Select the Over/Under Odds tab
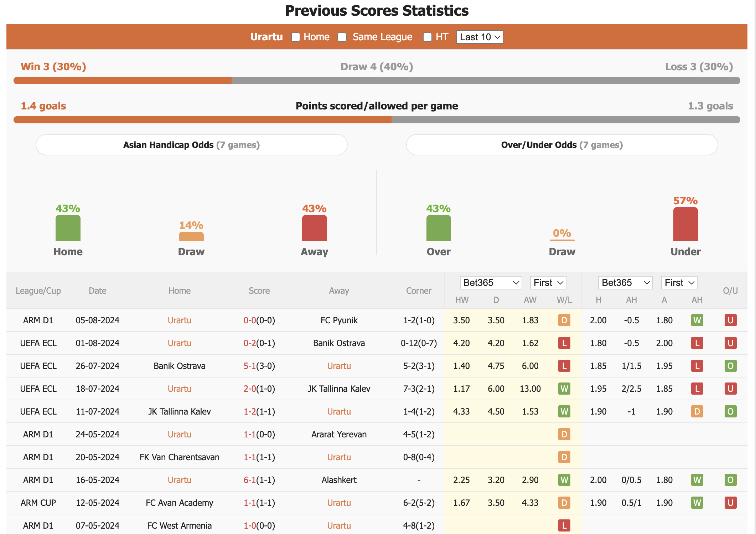The width and height of the screenshot is (756, 534). tap(562, 145)
